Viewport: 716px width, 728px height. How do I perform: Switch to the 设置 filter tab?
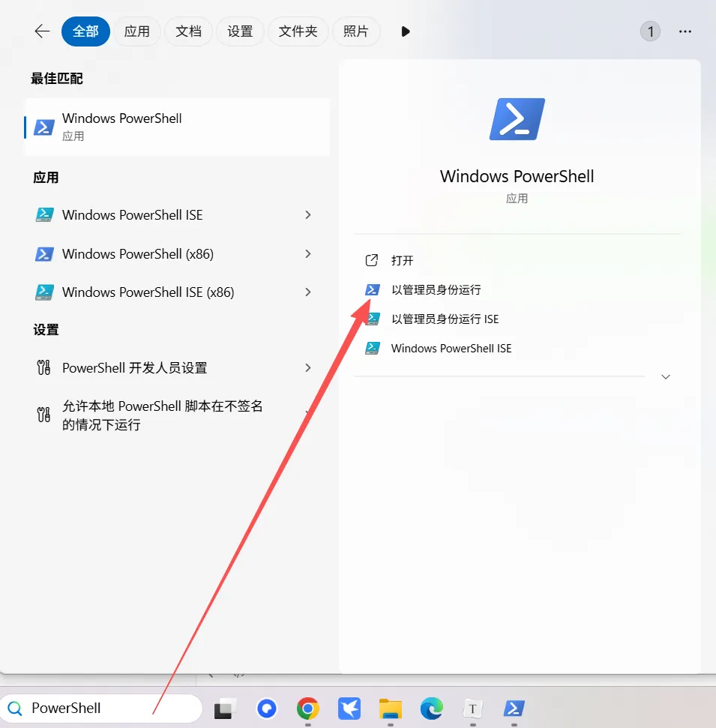click(240, 31)
